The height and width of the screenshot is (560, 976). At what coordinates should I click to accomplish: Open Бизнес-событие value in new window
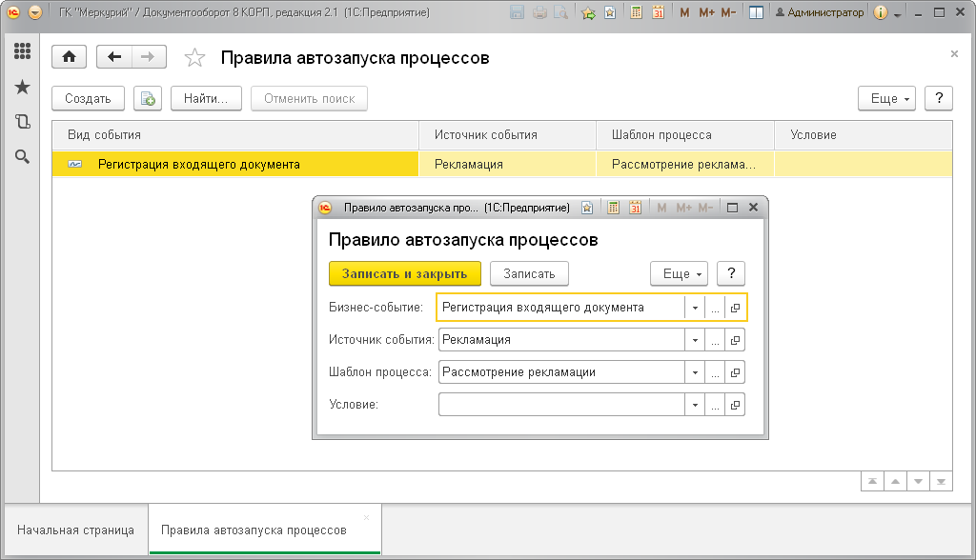point(735,308)
